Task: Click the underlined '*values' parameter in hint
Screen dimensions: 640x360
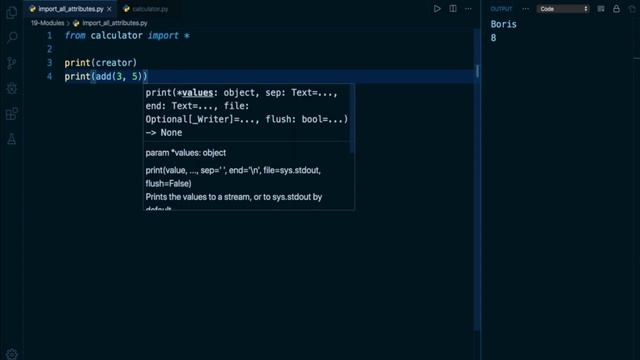Action: (195, 93)
